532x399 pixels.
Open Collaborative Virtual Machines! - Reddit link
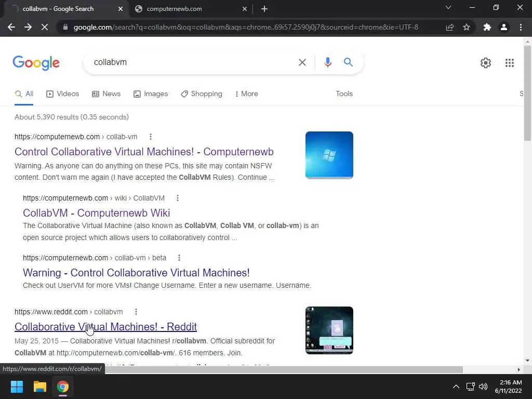tap(105, 327)
